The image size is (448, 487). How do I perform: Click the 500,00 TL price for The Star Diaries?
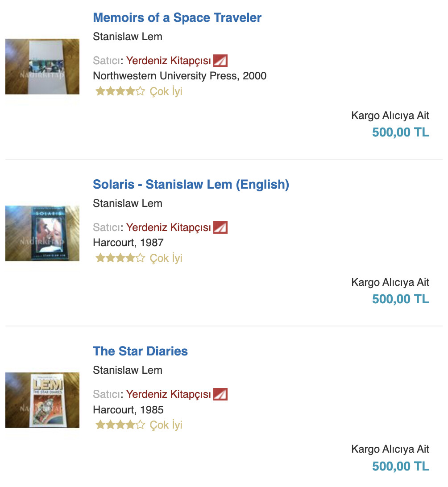400,466
